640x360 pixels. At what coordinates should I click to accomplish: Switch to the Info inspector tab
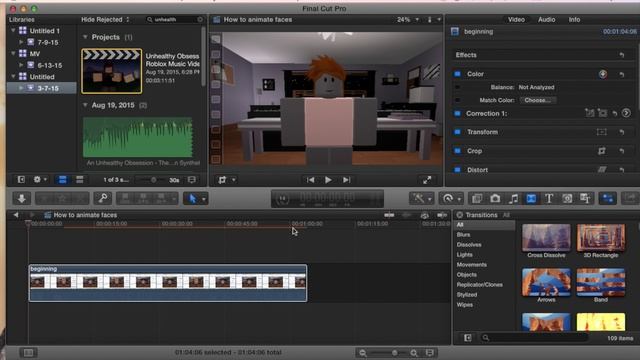(574, 20)
